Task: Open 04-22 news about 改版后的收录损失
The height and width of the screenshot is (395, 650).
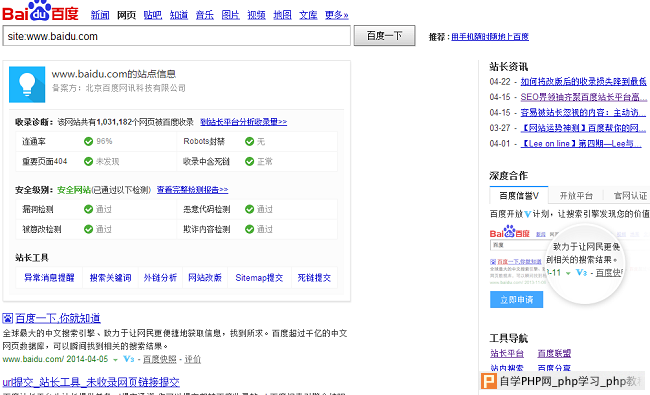Action: pyautogui.click(x=583, y=82)
